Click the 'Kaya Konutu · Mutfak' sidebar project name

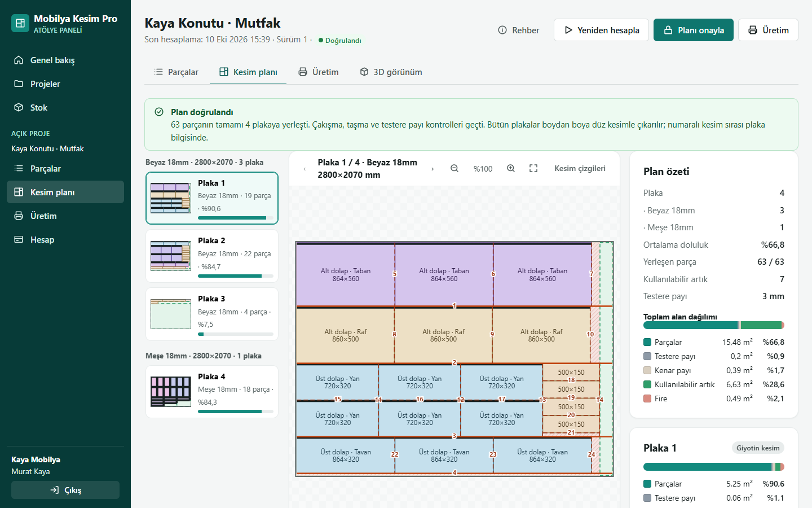coord(47,148)
